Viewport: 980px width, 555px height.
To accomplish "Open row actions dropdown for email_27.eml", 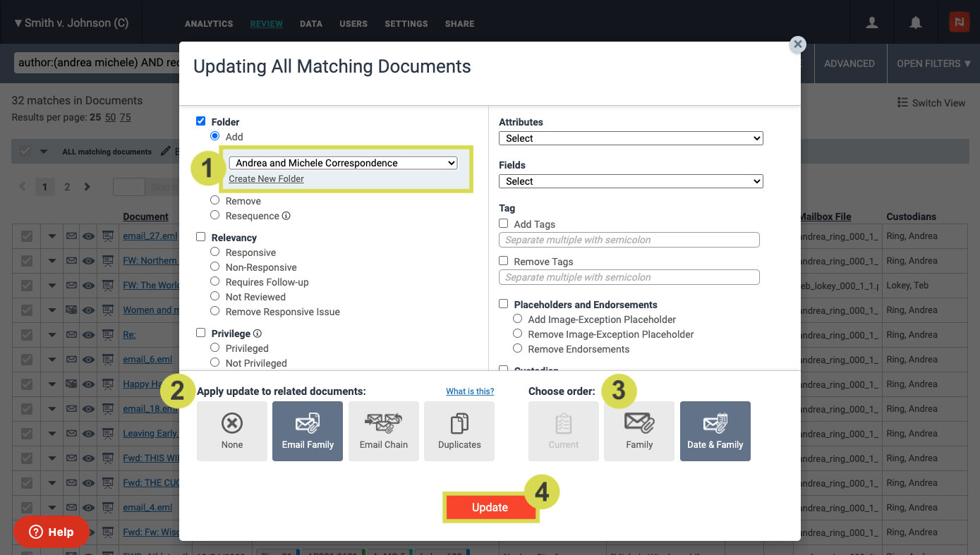I will [x=52, y=237].
